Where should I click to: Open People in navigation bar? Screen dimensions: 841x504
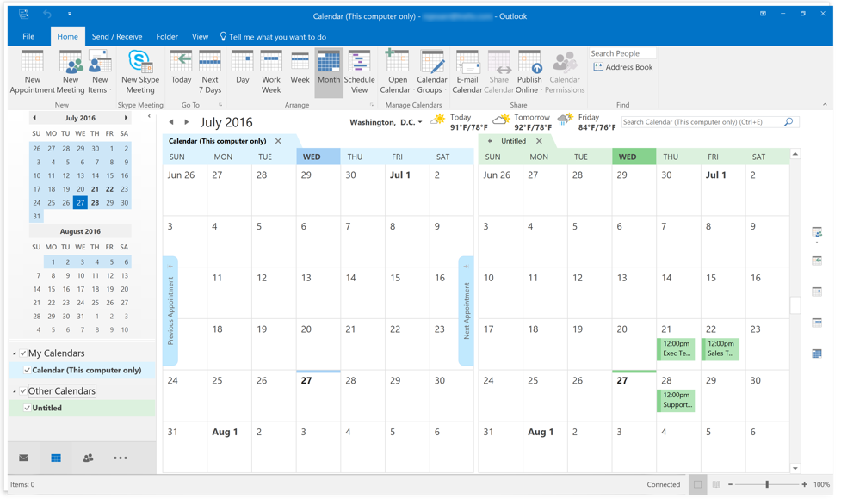[88, 458]
